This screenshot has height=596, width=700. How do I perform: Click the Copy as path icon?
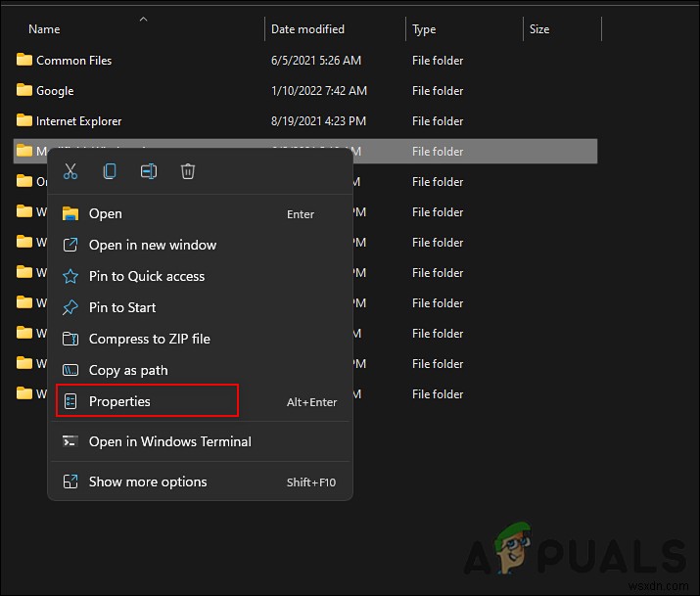click(x=70, y=370)
